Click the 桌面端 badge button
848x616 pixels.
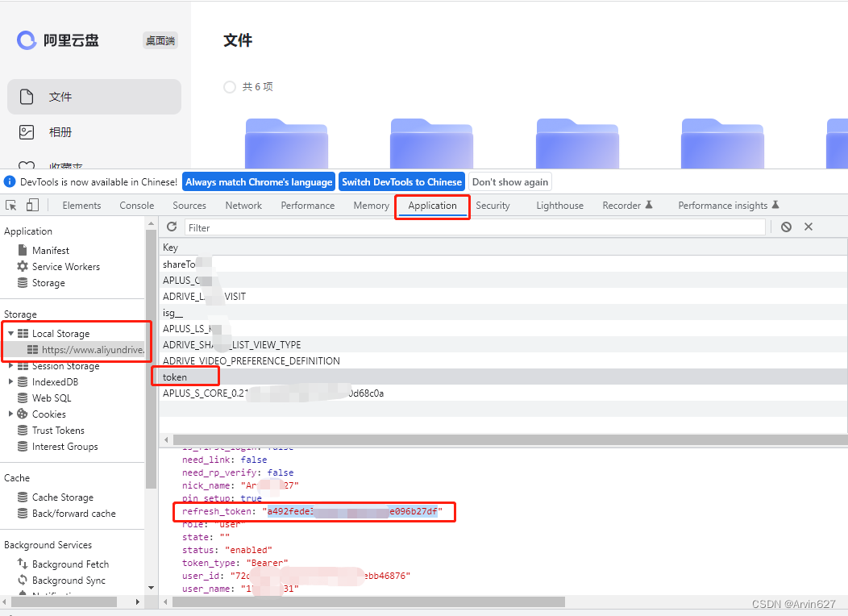pyautogui.click(x=160, y=40)
